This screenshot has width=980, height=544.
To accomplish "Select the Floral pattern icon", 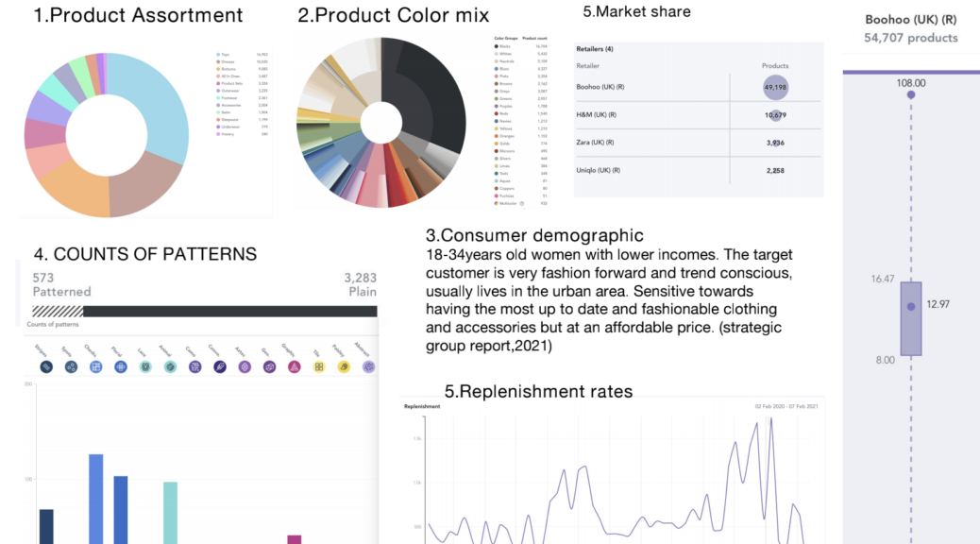I will 121,367.
